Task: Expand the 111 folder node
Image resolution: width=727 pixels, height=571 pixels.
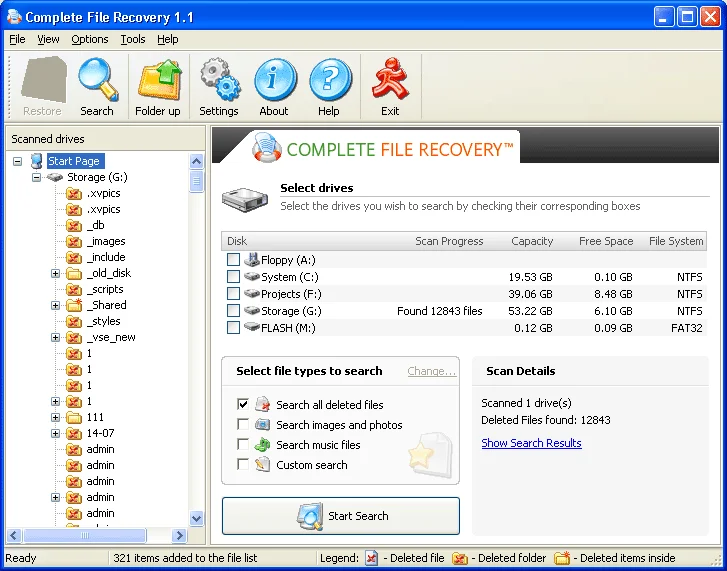Action: [55, 418]
